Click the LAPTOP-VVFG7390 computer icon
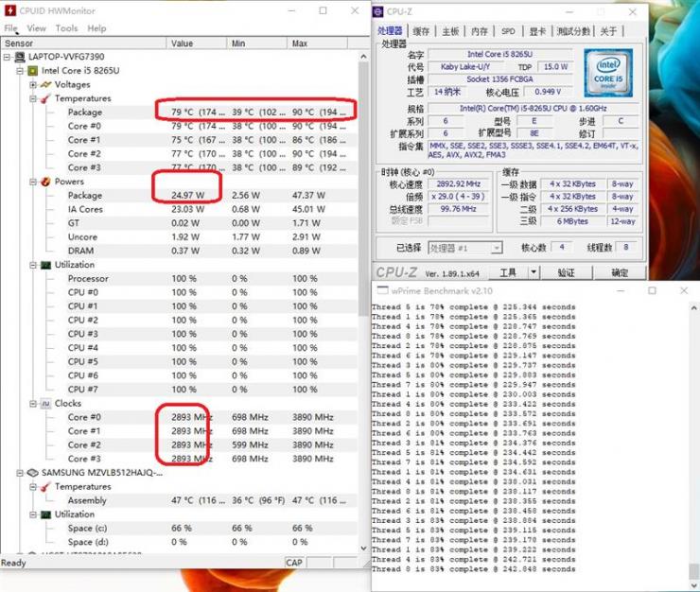700x592 pixels. point(20,57)
